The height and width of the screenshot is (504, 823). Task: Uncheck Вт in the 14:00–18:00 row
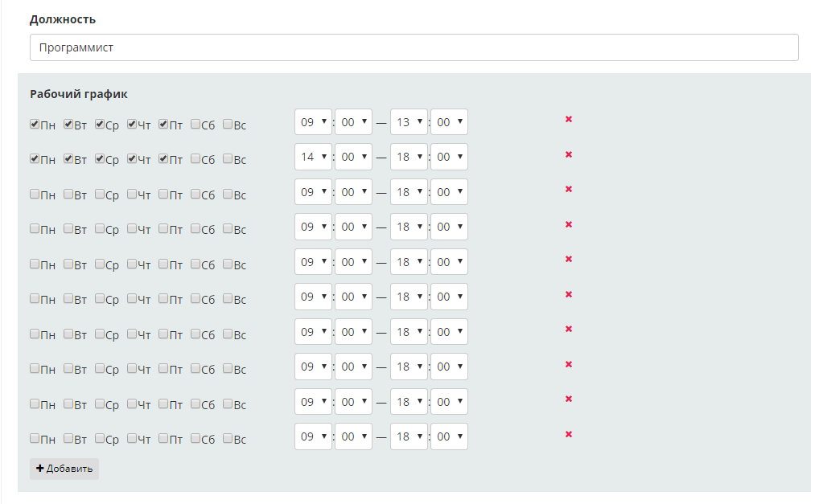(68, 159)
